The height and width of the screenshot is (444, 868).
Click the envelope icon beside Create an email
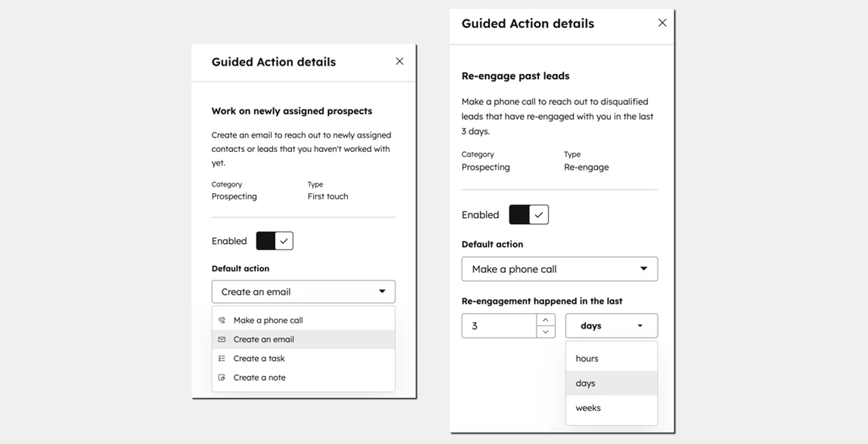(221, 339)
